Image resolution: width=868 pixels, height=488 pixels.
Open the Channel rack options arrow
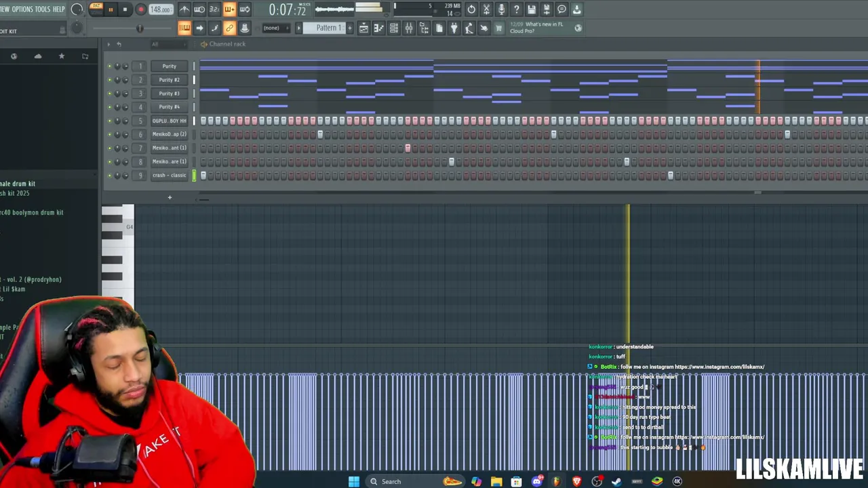pos(108,44)
